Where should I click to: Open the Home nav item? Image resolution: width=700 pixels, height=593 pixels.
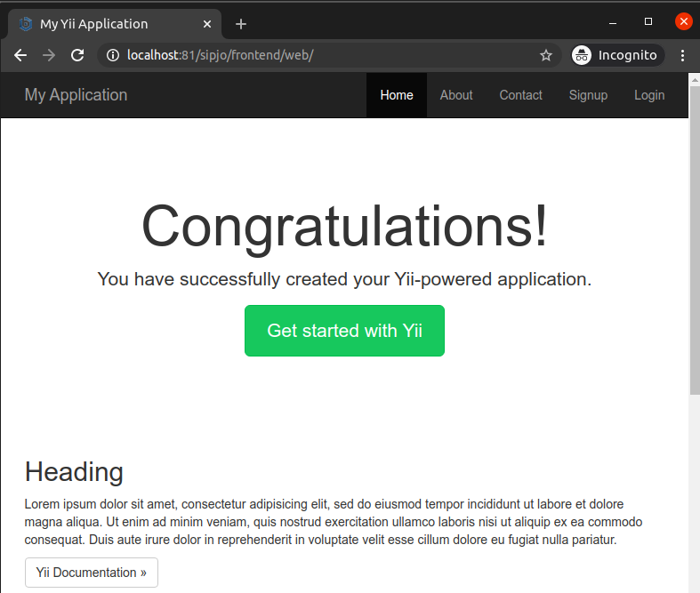[397, 95]
